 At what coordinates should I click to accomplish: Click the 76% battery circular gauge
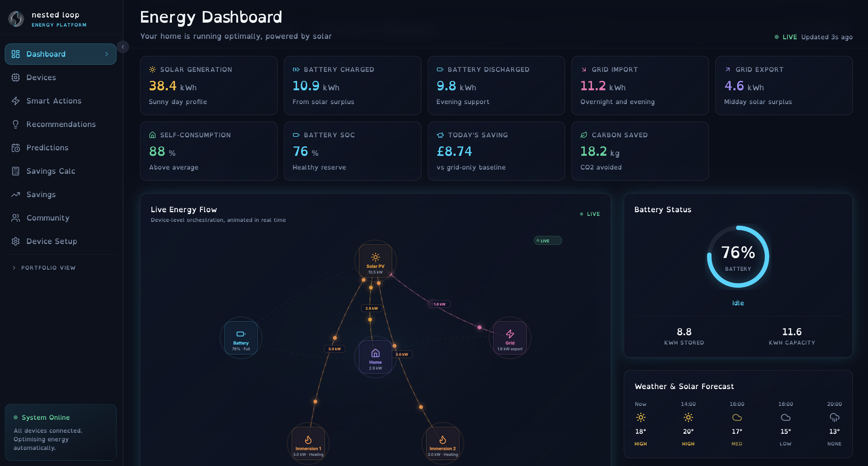pos(738,257)
